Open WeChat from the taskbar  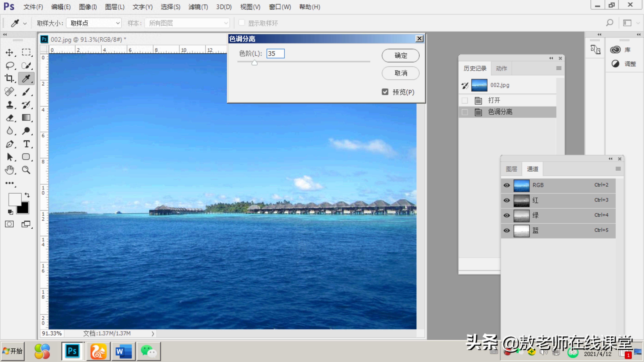point(149,351)
